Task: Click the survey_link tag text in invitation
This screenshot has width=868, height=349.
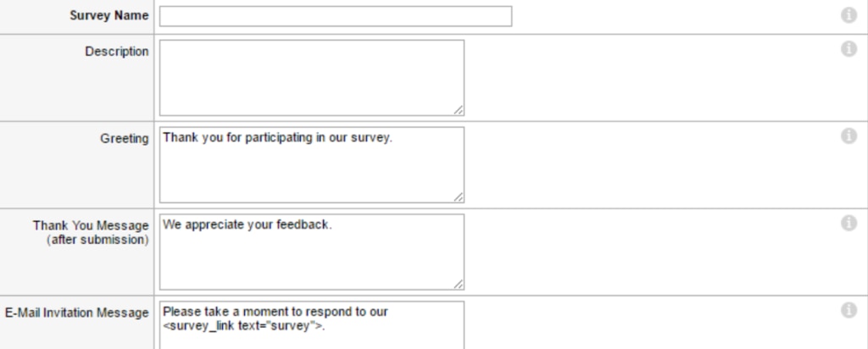Action: point(244,326)
